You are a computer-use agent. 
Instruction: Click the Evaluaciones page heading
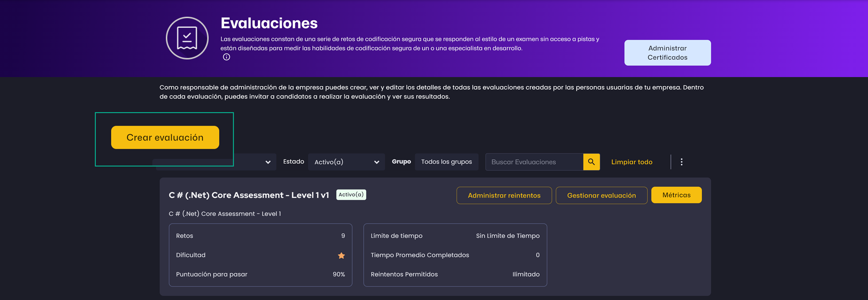pyautogui.click(x=269, y=23)
